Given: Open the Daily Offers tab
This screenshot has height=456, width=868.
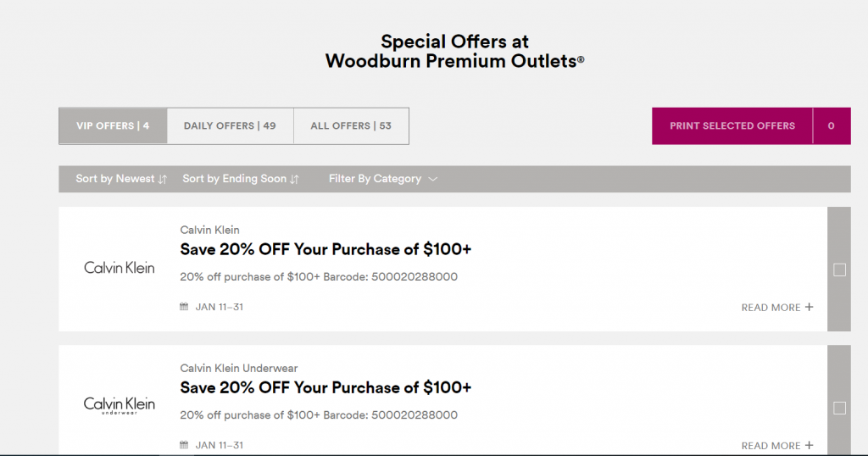Looking at the screenshot, I should click(x=230, y=126).
